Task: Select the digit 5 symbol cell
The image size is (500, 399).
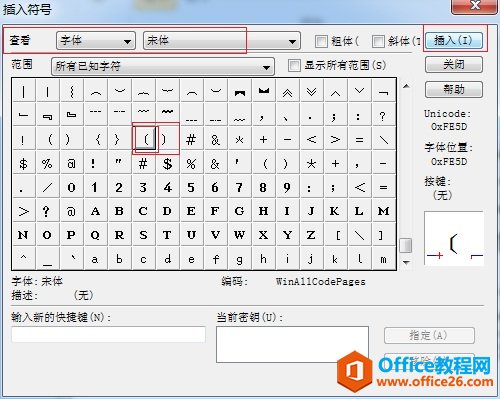Action: coord(191,187)
